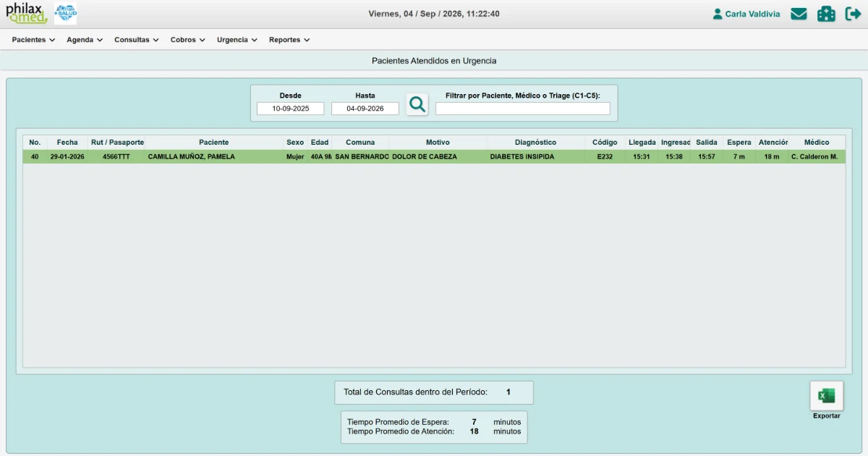Image resolution: width=868 pixels, height=456 pixels.
Task: Click the Llegada column header
Action: [x=642, y=143]
